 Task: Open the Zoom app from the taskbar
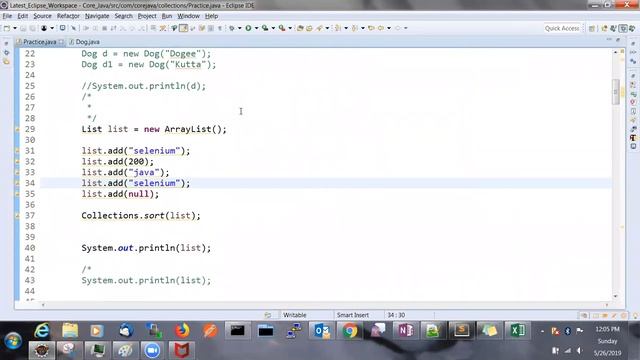pos(152,350)
